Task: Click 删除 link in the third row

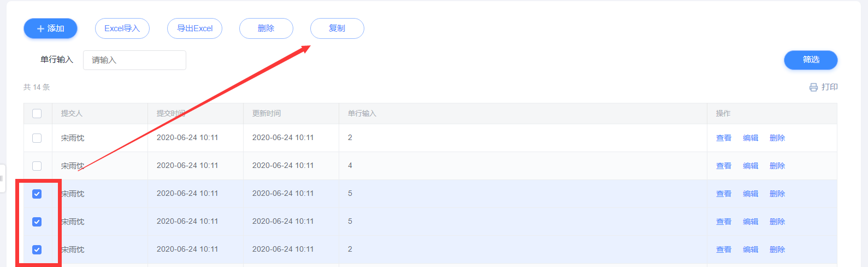Action: (777, 194)
